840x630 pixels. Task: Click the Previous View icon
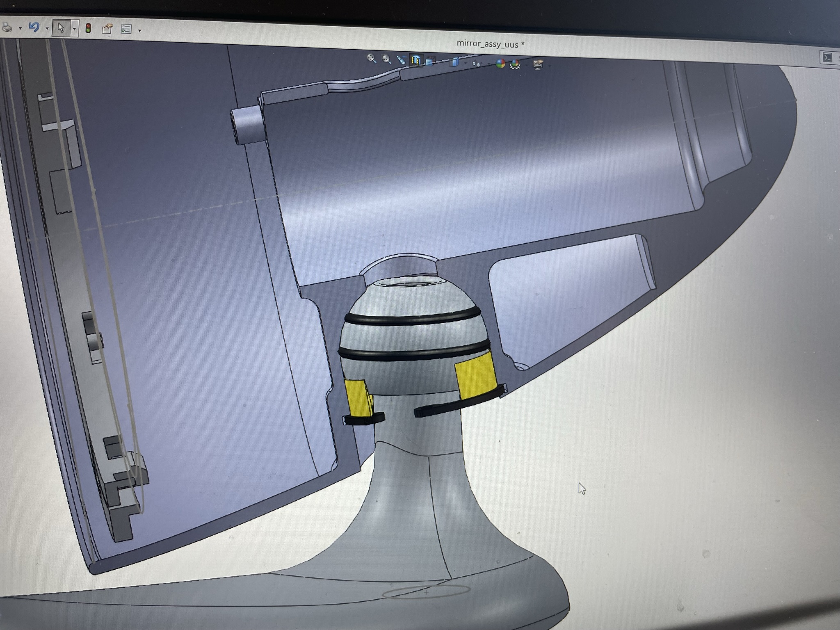401,60
